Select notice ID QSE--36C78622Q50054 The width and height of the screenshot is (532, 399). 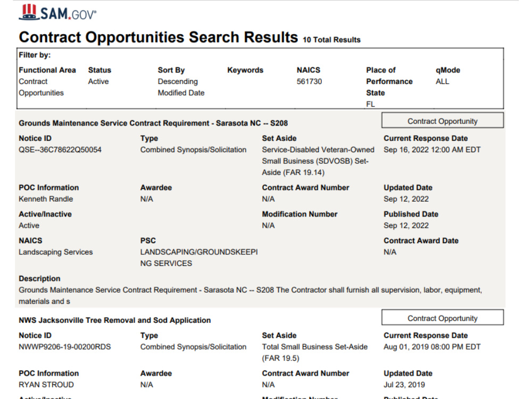pos(60,149)
